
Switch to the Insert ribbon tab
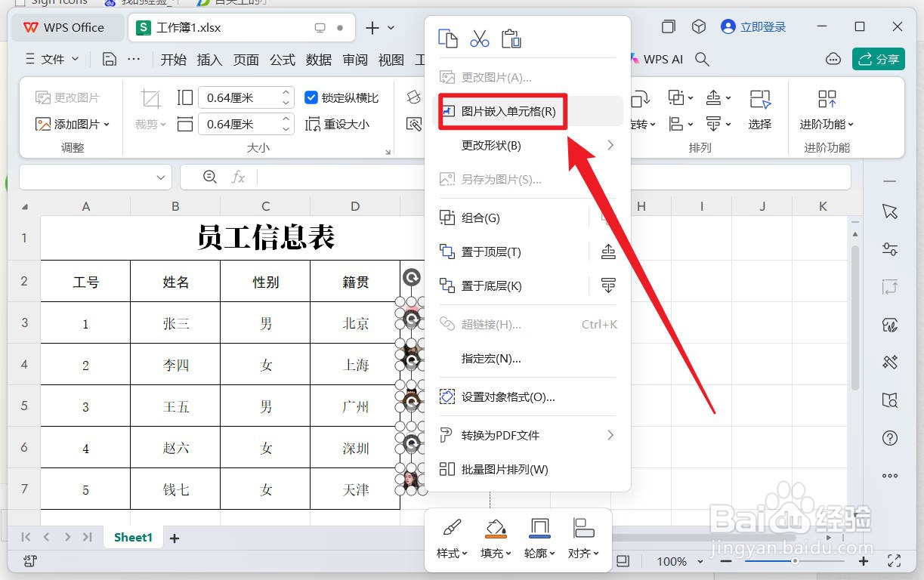click(x=209, y=59)
